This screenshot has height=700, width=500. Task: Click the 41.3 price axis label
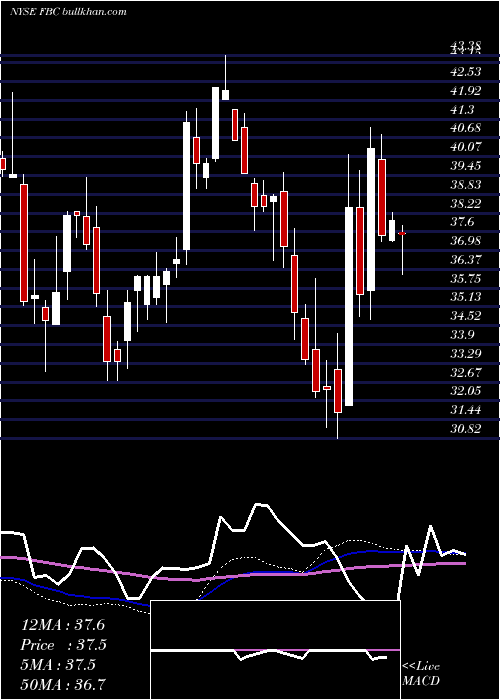462,109
